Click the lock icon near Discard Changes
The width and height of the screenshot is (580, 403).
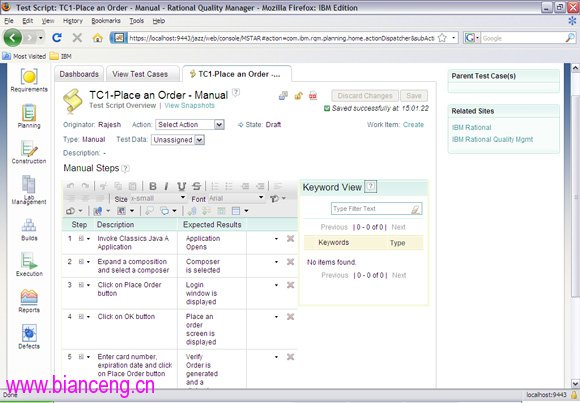tap(299, 96)
